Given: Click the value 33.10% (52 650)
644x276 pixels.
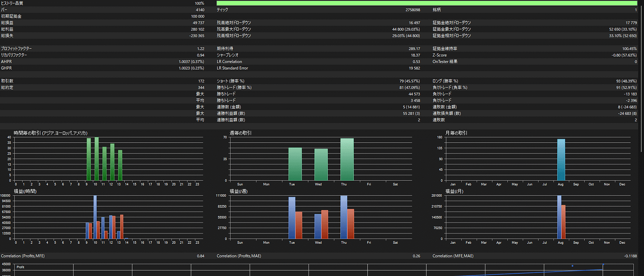Looking at the screenshot, I should click(x=623, y=36).
